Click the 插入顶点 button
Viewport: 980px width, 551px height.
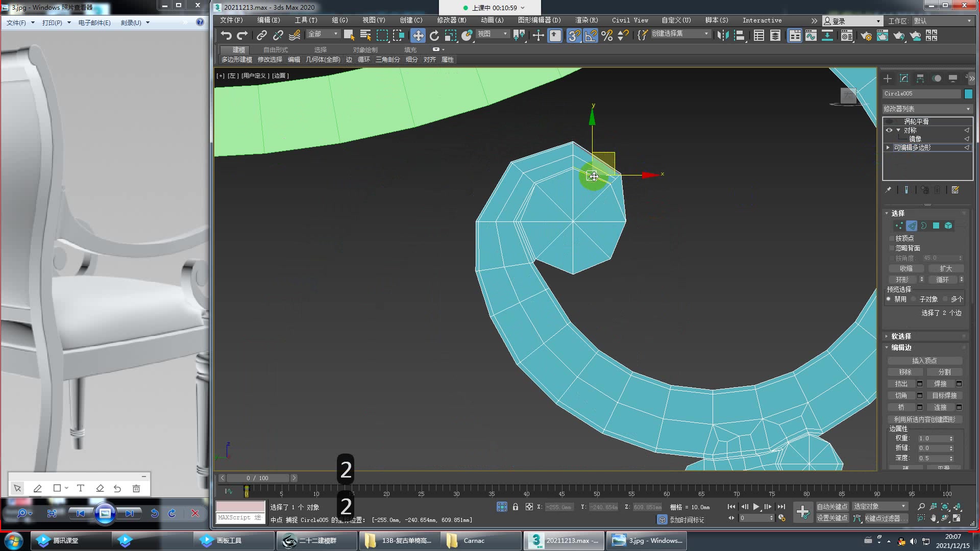pos(924,361)
